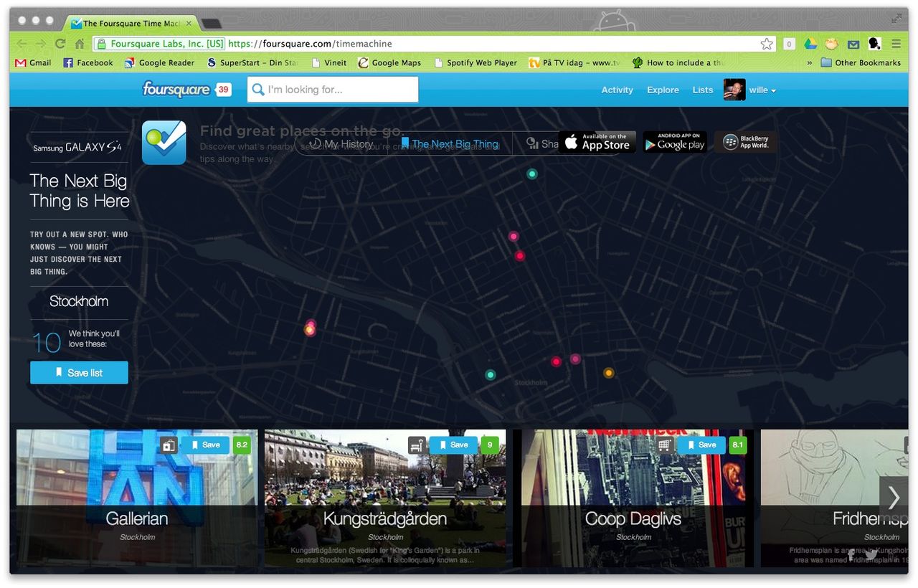Image resolution: width=918 pixels, height=588 pixels.
Task: Open the 'På TV idag' bookmark
Action: [574, 63]
